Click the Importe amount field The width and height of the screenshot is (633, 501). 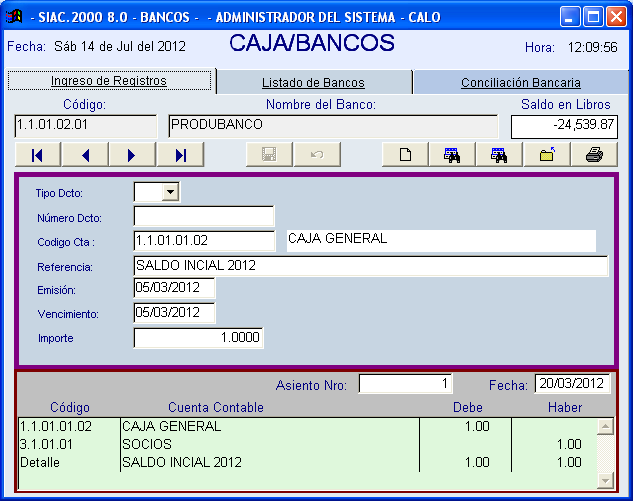coord(198,338)
